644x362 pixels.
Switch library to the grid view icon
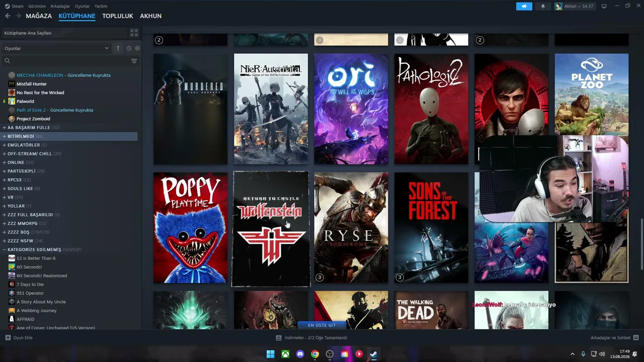pos(134,33)
